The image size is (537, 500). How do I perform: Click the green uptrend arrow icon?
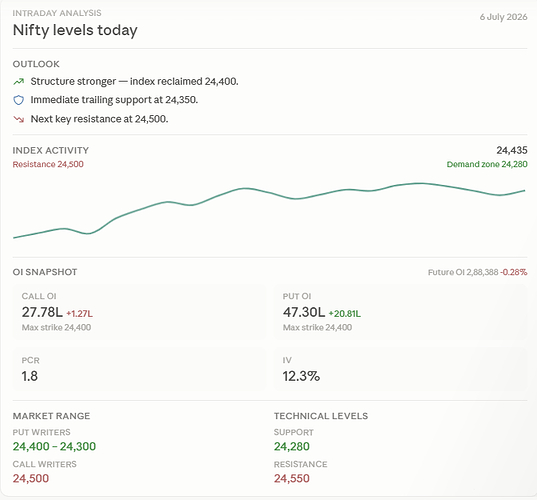click(18, 82)
